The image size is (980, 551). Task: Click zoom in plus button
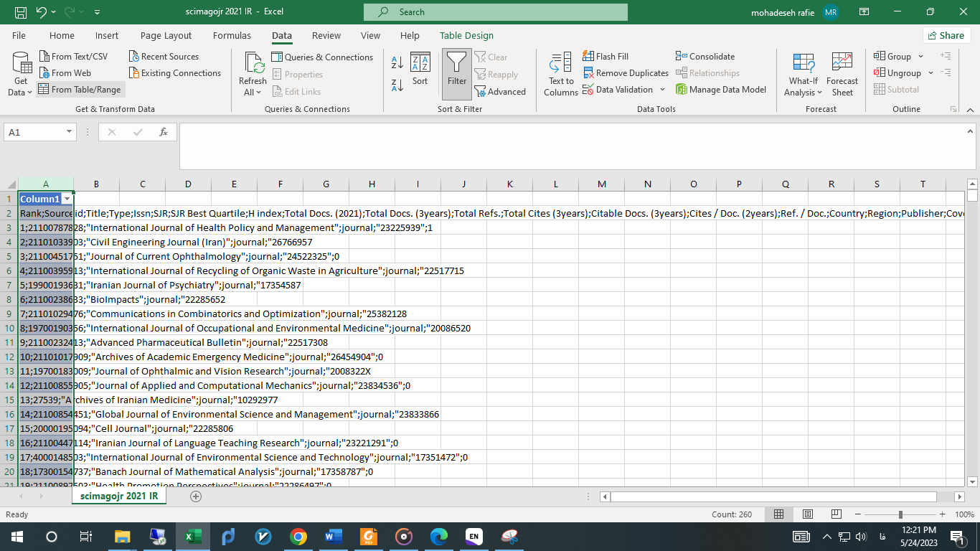pos(943,514)
